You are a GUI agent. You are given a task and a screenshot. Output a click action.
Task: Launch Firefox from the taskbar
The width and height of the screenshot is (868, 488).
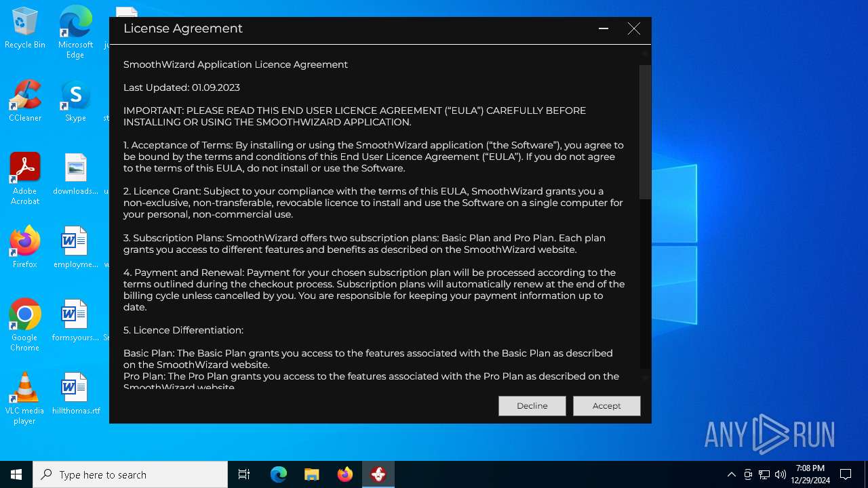pos(345,474)
